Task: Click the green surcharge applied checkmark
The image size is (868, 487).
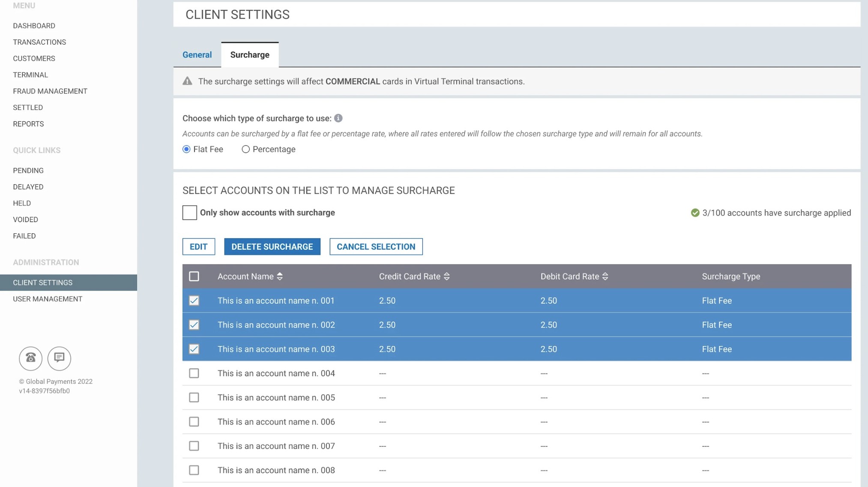Action: pyautogui.click(x=695, y=213)
